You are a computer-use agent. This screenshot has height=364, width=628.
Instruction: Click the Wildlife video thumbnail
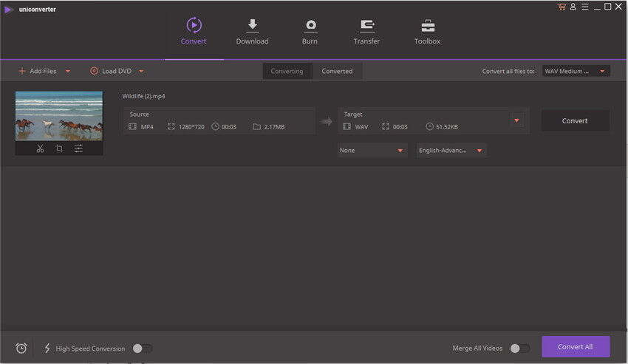(59, 116)
